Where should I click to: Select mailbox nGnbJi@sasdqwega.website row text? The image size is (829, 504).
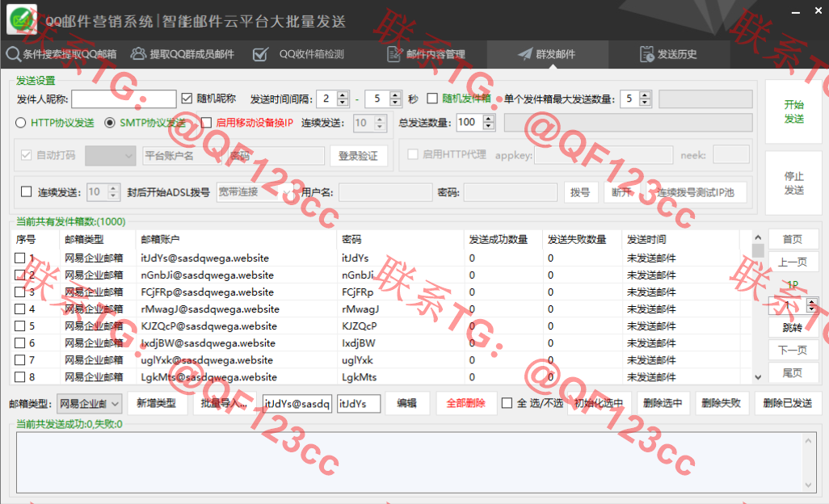[207, 275]
